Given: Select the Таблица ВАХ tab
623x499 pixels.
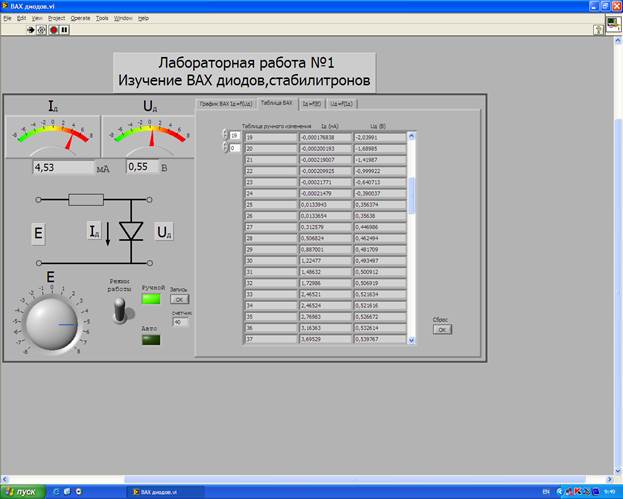Looking at the screenshot, I should (277, 103).
